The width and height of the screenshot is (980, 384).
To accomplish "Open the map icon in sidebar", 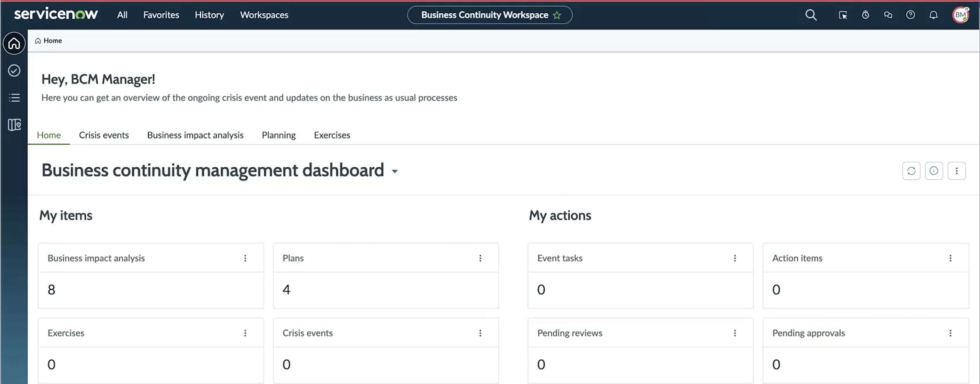I will tap(14, 125).
